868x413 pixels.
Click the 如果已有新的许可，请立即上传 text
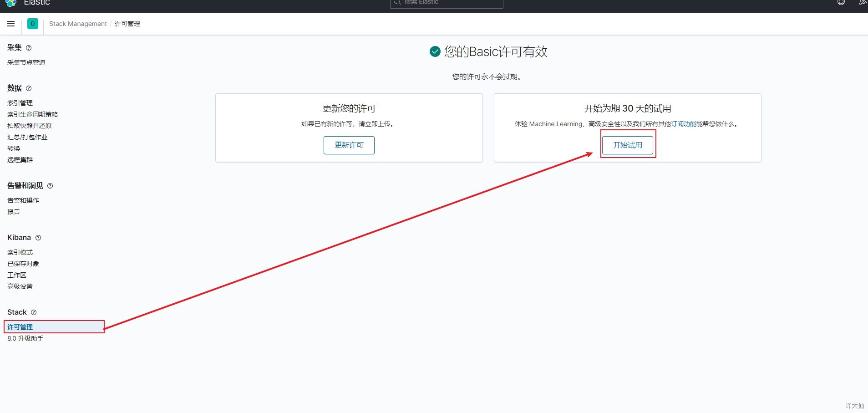point(347,124)
